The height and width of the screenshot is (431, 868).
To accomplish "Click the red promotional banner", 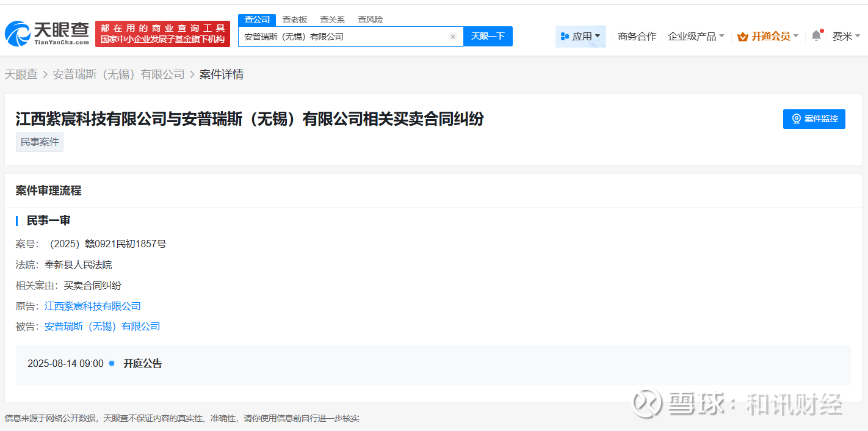I will 162,34.
